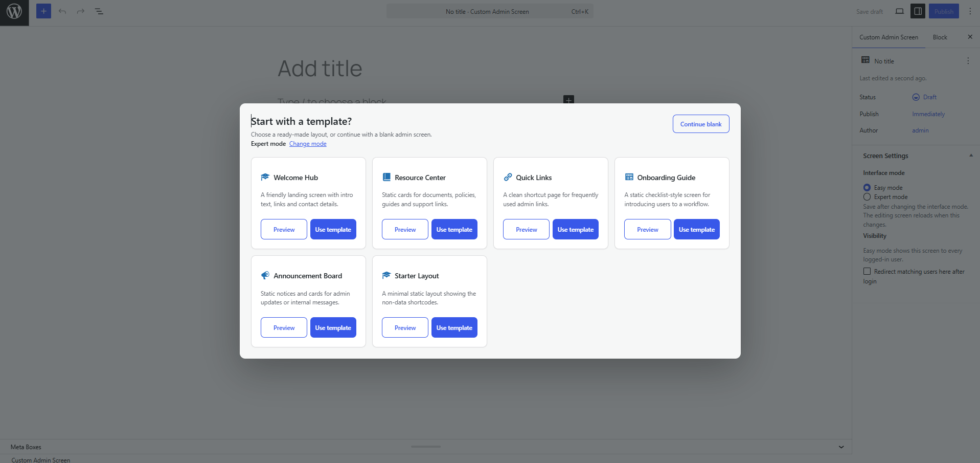Click the Announcement Board megaphone icon

tap(265, 275)
